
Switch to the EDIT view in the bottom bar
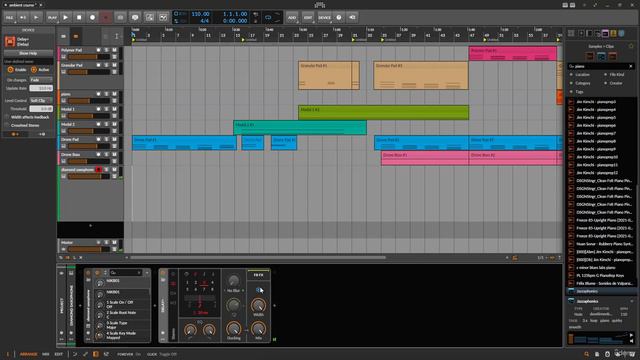(x=59, y=354)
